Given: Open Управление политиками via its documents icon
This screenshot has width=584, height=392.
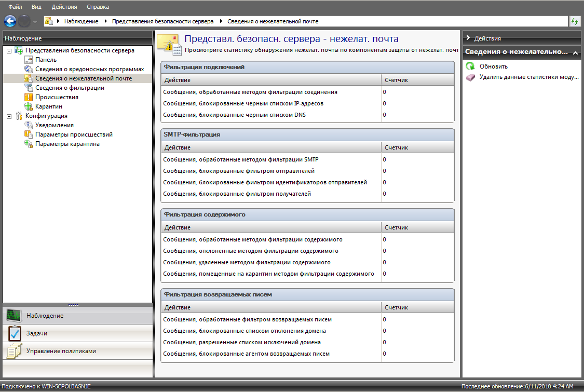Looking at the screenshot, I should (x=14, y=351).
